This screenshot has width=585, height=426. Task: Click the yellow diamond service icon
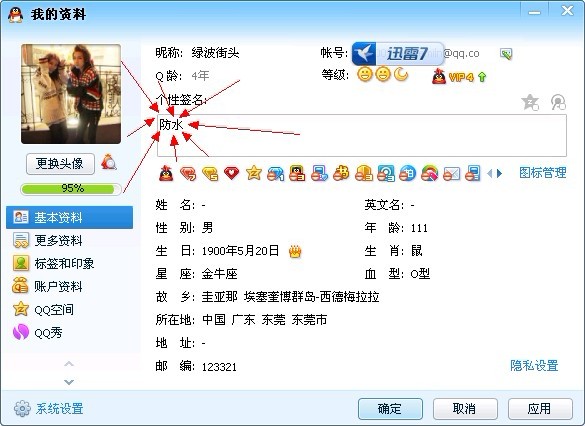(x=210, y=173)
